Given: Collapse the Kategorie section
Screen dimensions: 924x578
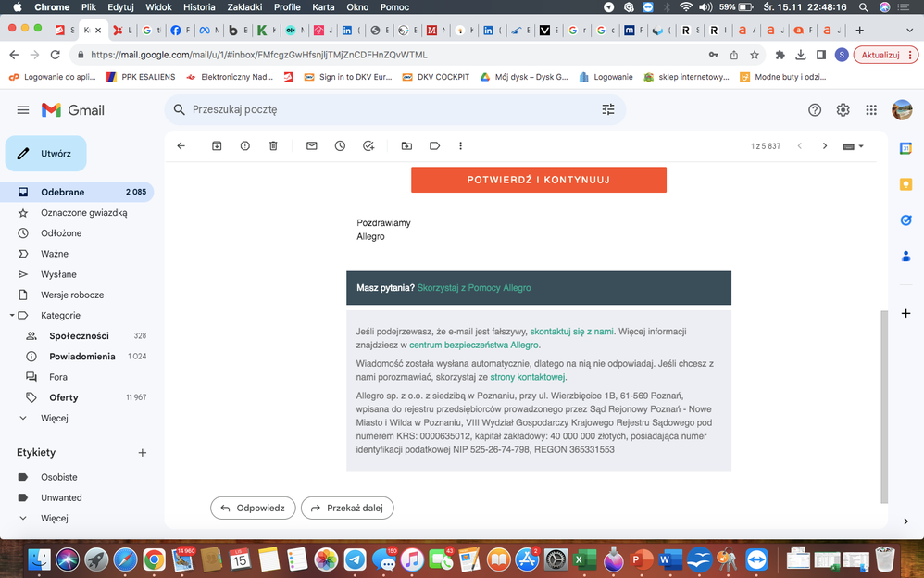Looking at the screenshot, I should tap(12, 316).
